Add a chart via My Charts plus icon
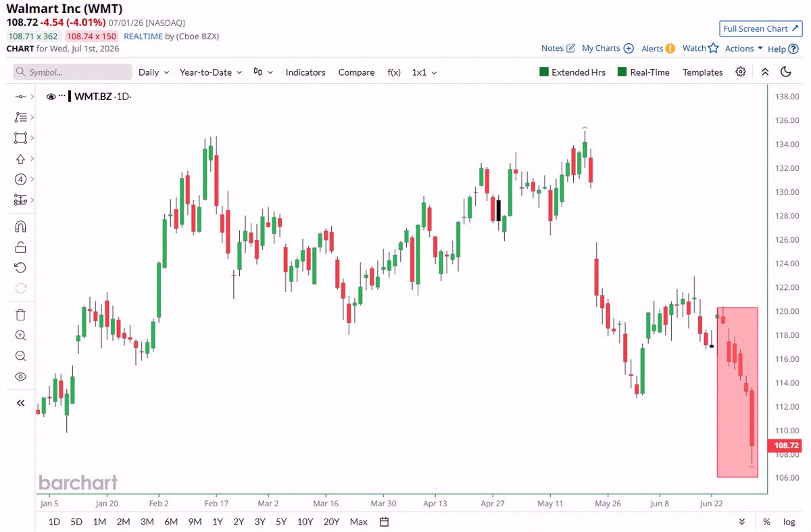This screenshot has width=811, height=532. coord(629,48)
